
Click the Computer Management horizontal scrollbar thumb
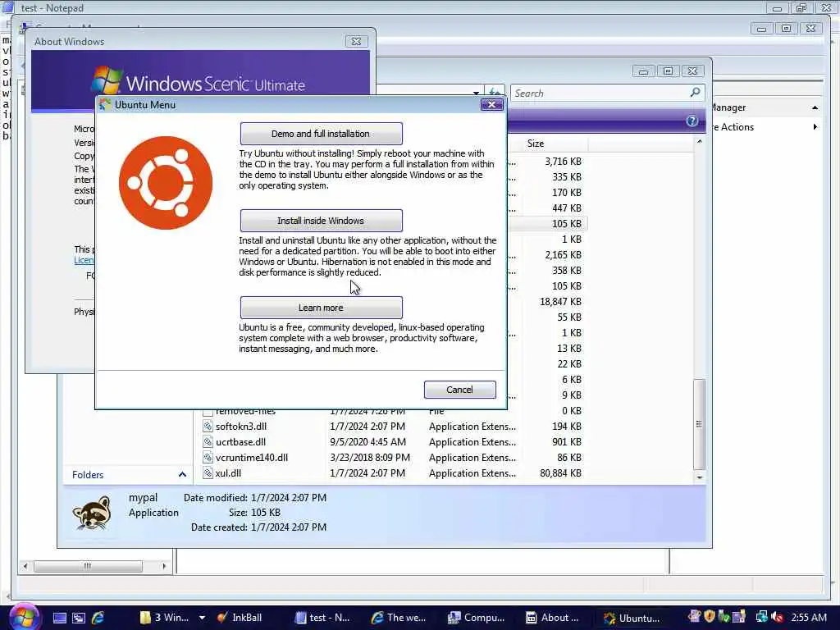coord(88,566)
